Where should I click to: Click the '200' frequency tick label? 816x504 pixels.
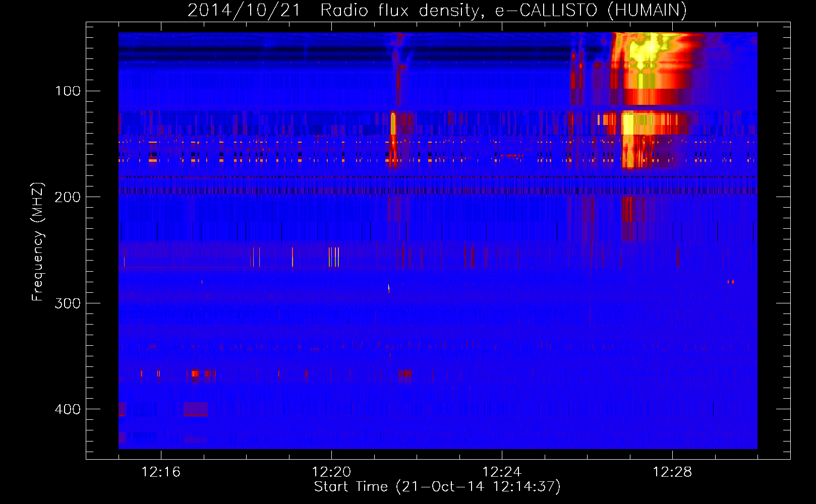pos(68,197)
